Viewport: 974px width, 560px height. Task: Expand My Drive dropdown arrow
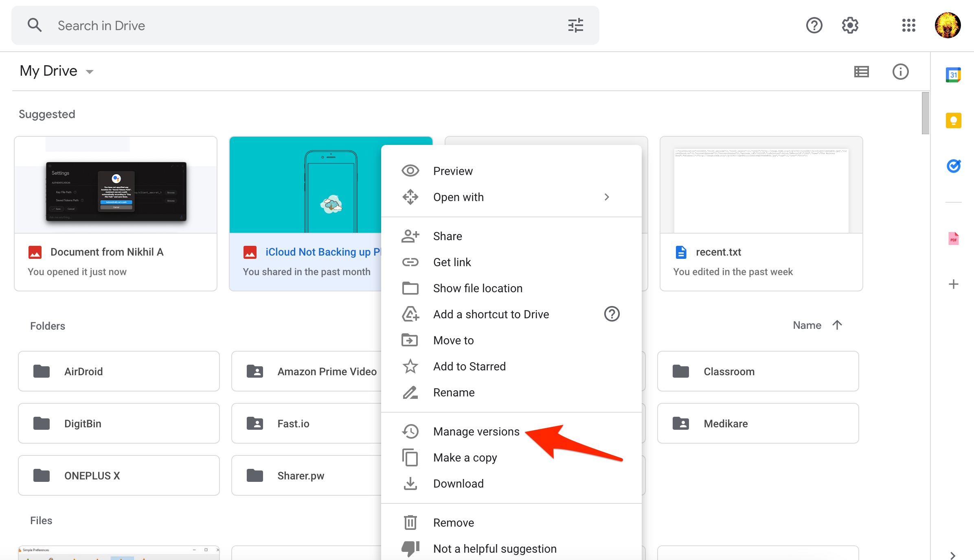[x=89, y=72]
